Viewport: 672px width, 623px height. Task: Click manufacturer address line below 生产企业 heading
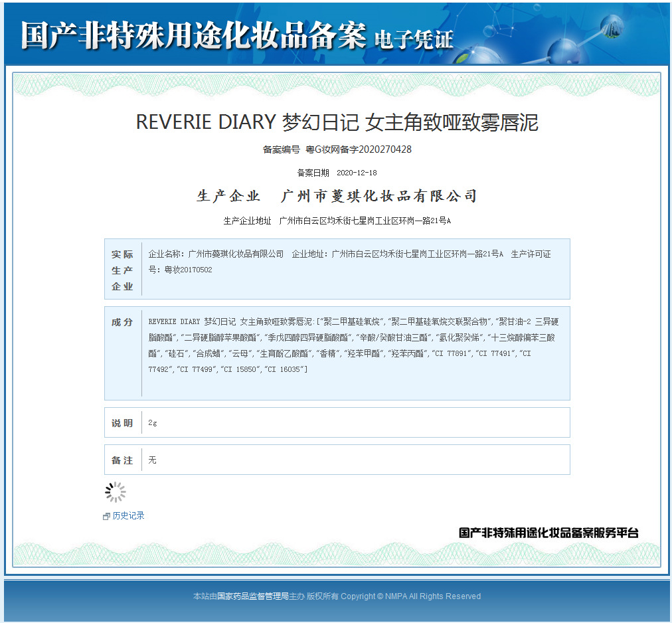[x=337, y=221]
